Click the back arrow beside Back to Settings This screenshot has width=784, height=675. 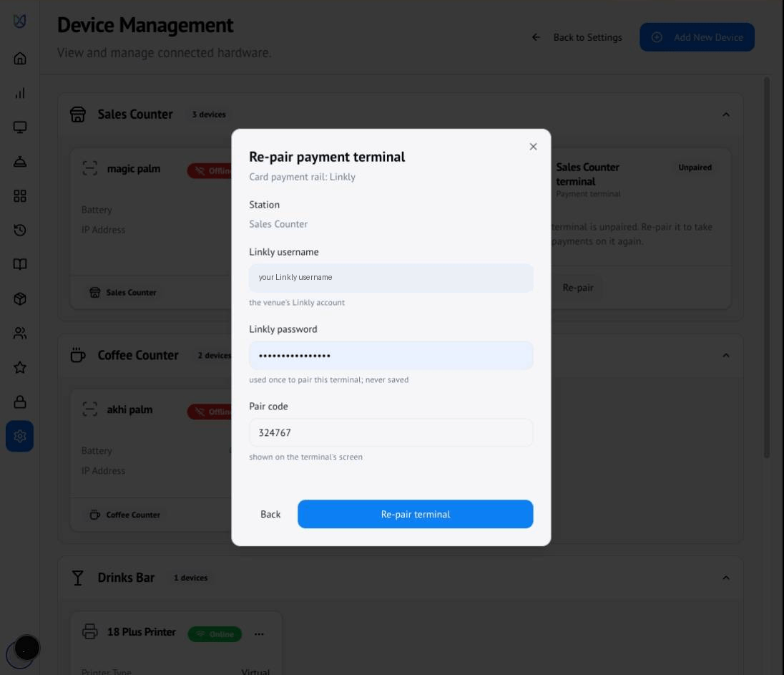536,37
